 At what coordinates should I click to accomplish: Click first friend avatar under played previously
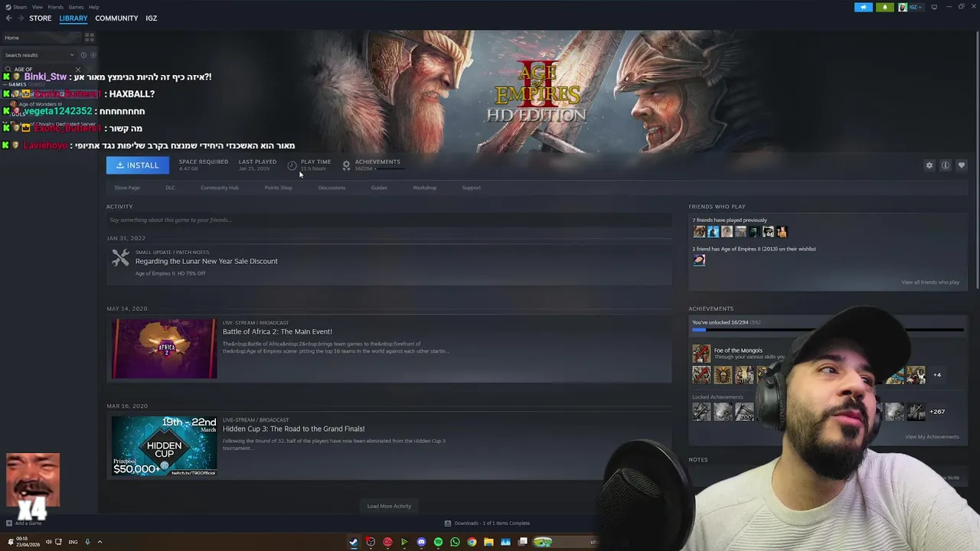(x=699, y=232)
